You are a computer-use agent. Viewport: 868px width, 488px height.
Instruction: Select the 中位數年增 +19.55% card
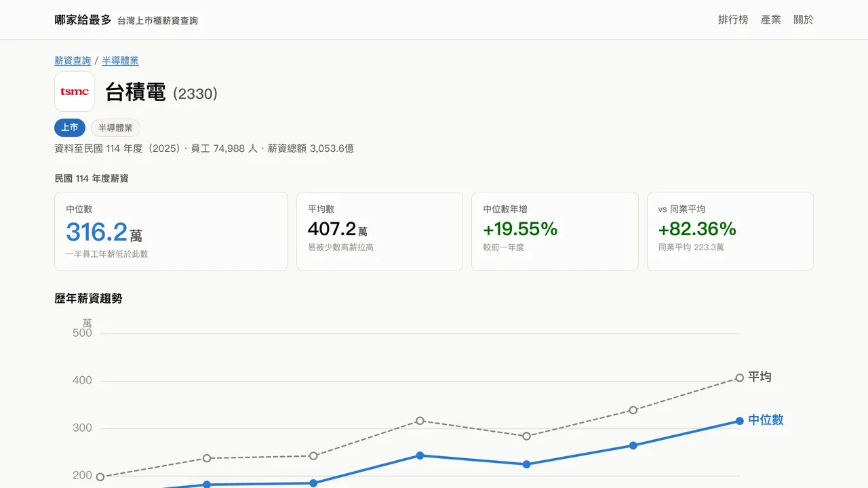tap(555, 231)
